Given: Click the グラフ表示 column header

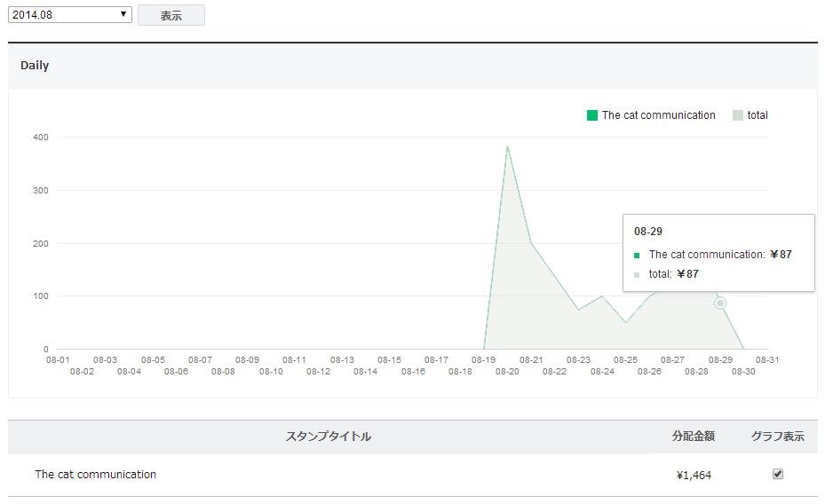Looking at the screenshot, I should click(x=778, y=437).
